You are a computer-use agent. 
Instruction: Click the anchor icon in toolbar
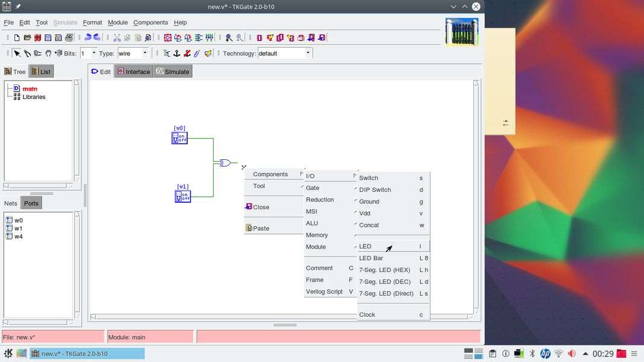[177, 53]
